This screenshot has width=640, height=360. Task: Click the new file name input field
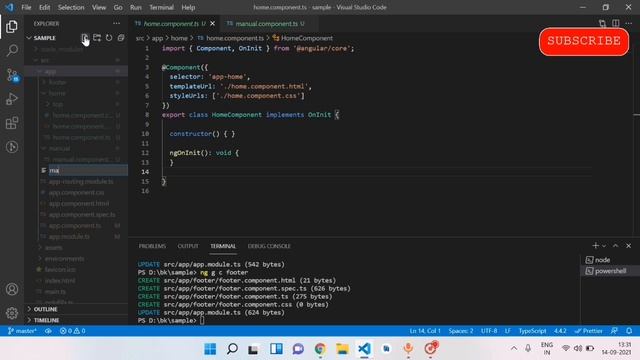click(x=88, y=170)
